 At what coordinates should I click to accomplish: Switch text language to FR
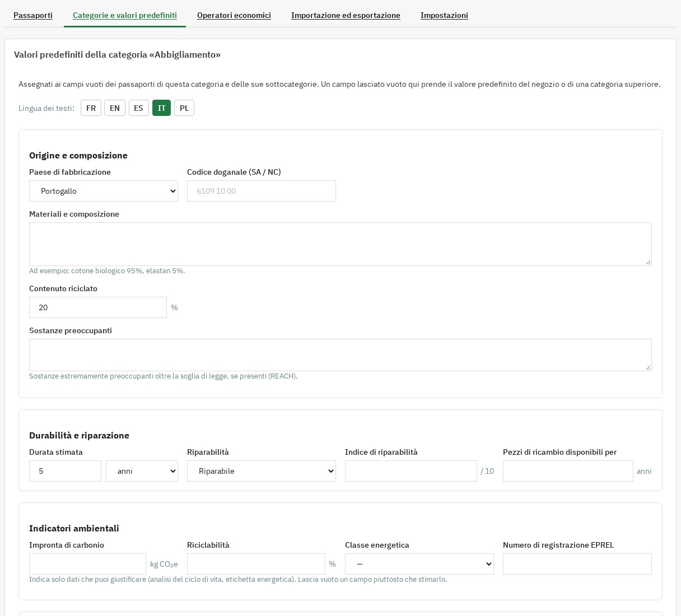pos(91,108)
